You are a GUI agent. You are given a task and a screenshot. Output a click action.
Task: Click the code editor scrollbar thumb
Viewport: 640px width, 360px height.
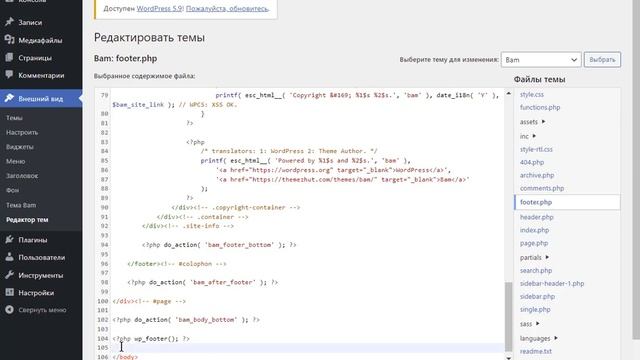point(508,316)
